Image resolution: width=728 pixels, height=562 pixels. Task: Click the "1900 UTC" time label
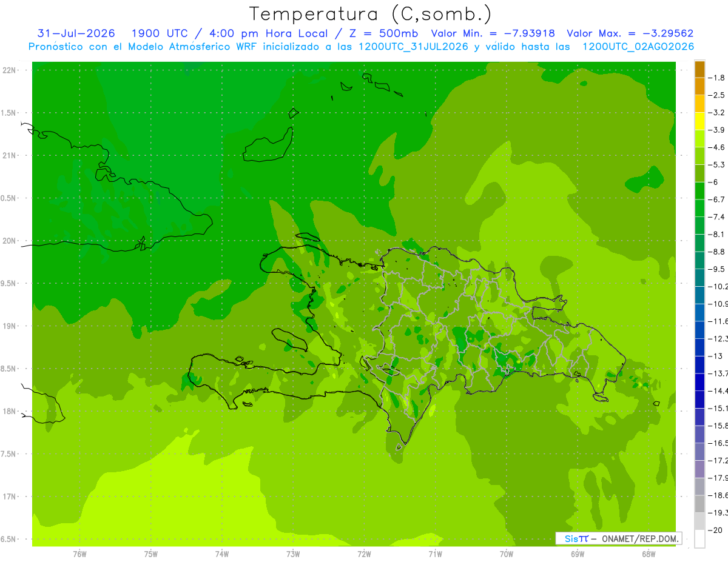coord(160,33)
